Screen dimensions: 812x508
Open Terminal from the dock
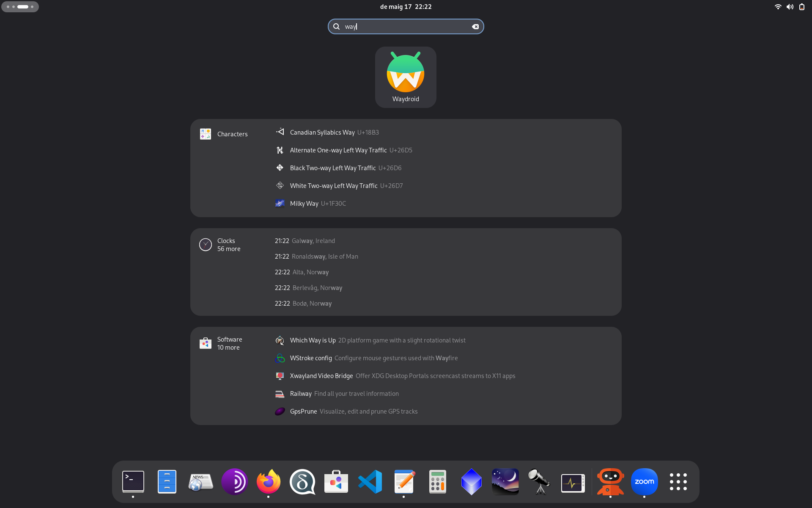tap(133, 482)
